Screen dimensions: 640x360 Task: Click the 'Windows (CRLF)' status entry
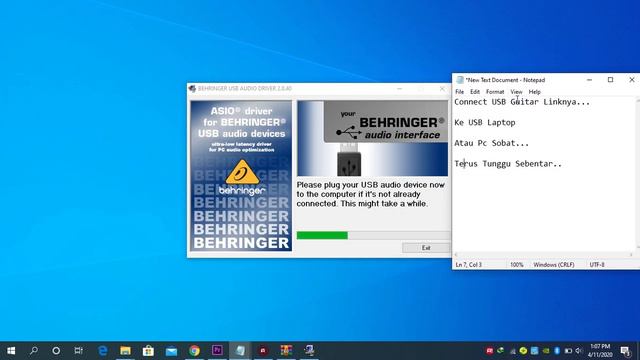(x=554, y=264)
